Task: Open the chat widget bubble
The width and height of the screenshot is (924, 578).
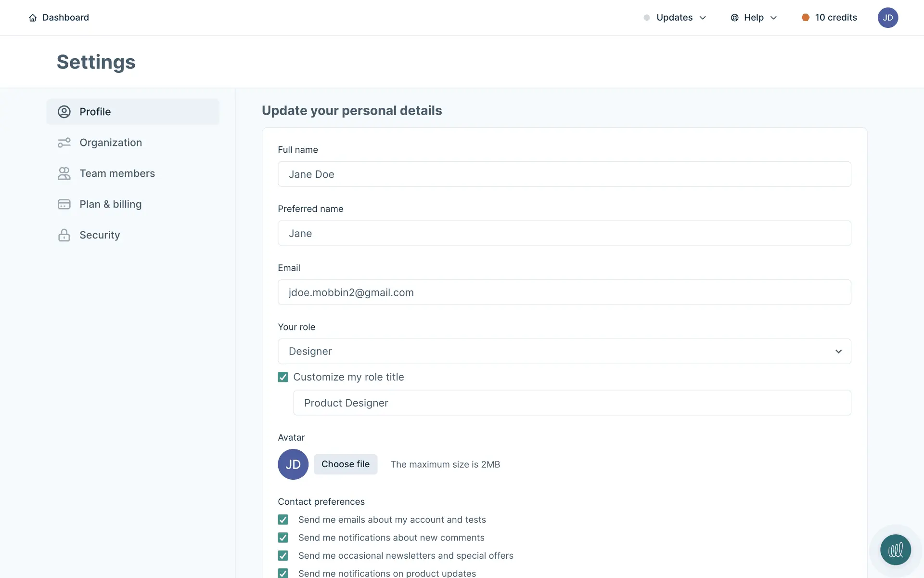Action: coord(895,550)
